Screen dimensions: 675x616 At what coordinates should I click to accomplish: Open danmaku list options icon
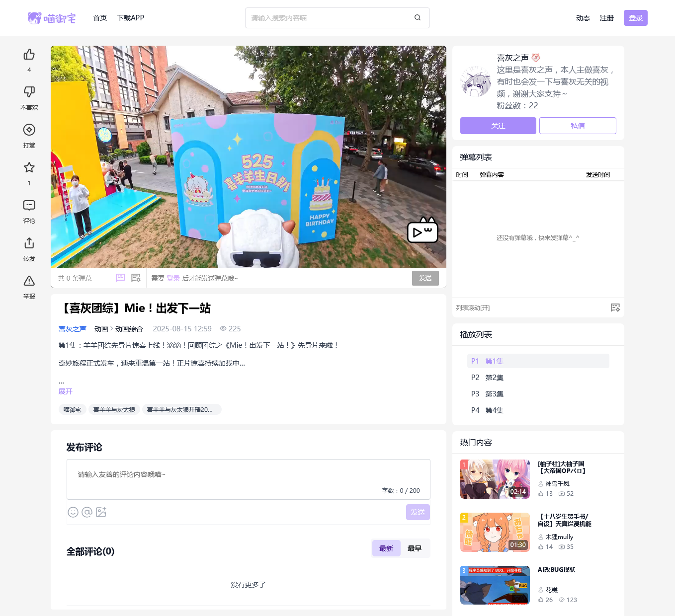point(615,308)
